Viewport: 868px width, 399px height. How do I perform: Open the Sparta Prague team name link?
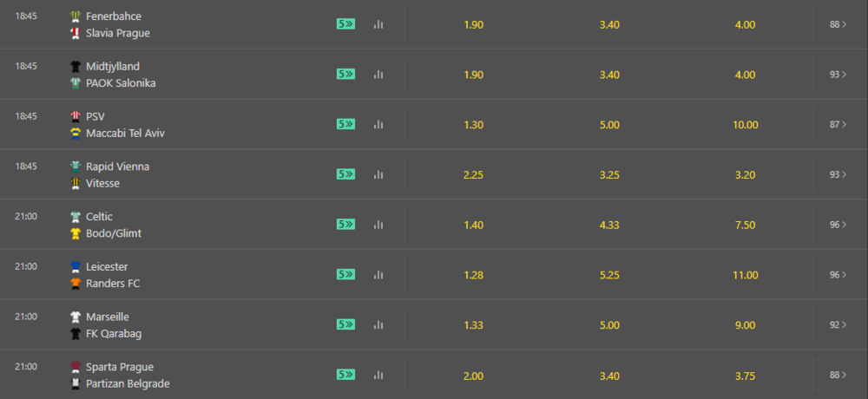pyautogui.click(x=120, y=367)
